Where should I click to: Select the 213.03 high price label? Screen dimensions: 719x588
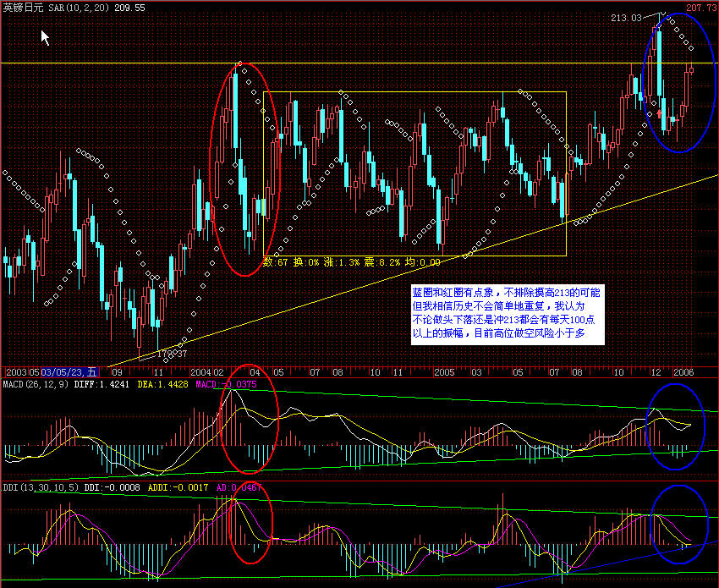[626, 18]
